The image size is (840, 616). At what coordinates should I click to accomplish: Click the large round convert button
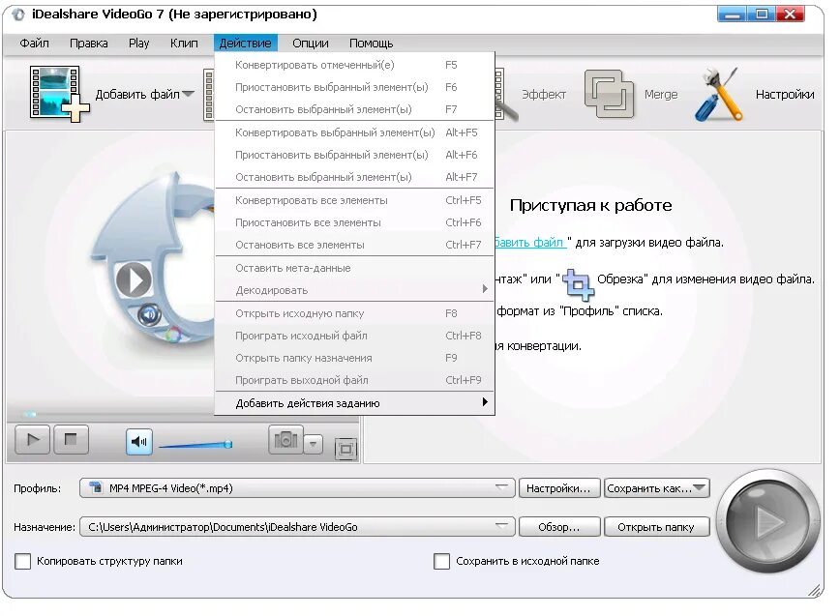click(767, 520)
